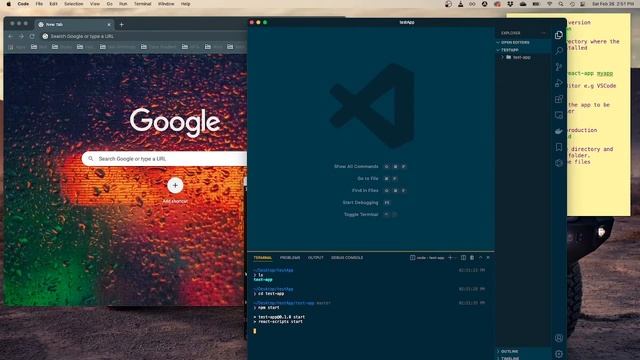Open the Manage gear icon in VS Code
This screenshot has width=640, height=360.
(x=559, y=354)
